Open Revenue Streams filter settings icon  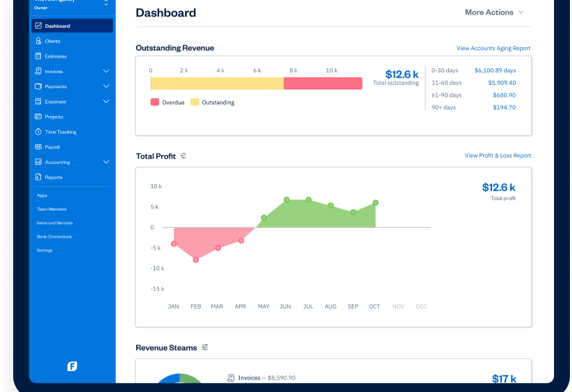(x=205, y=347)
